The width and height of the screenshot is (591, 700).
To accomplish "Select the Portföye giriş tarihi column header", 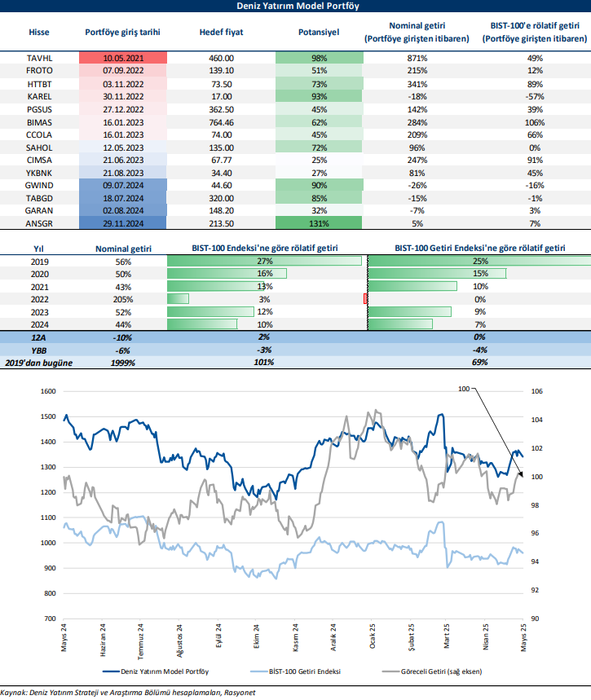I will [123, 32].
